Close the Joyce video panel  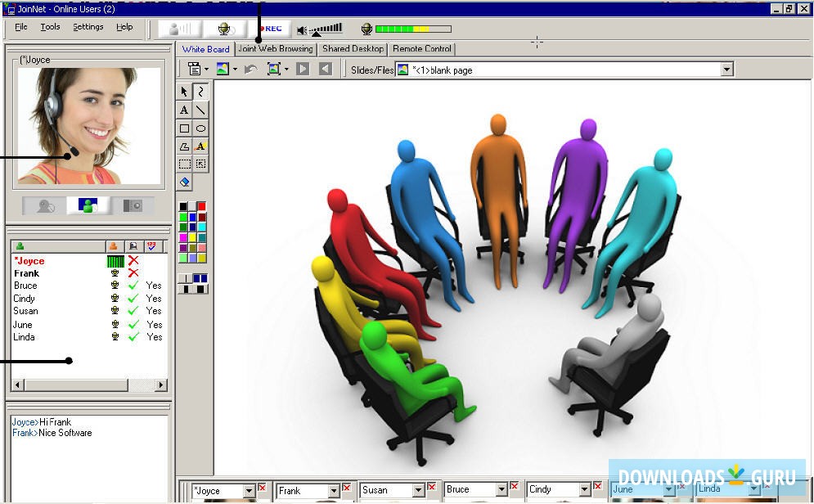click(262, 488)
